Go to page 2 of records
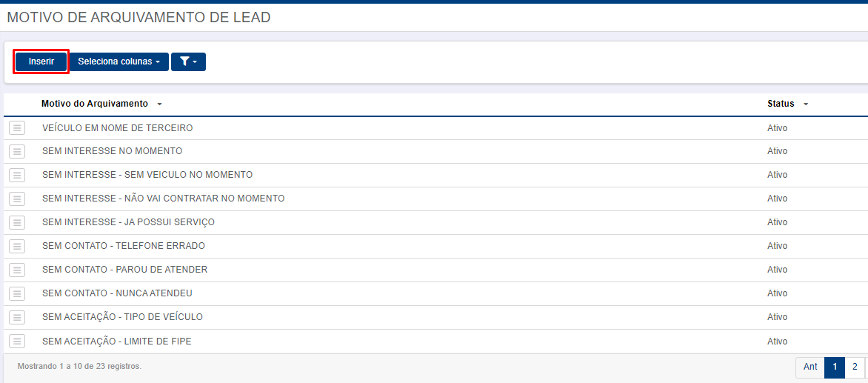The image size is (868, 383). (x=855, y=367)
